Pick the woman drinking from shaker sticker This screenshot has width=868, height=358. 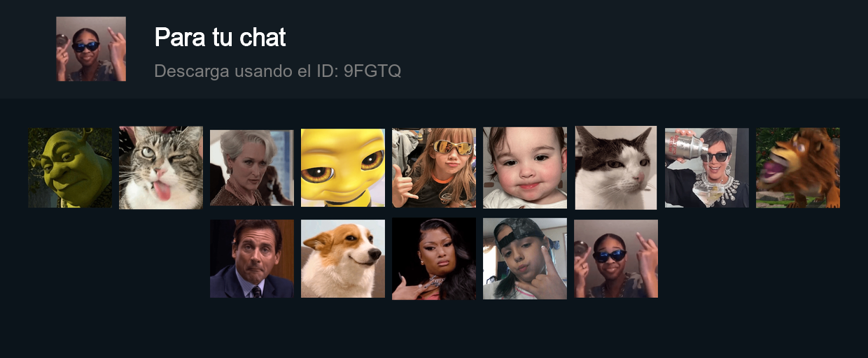[x=707, y=168]
